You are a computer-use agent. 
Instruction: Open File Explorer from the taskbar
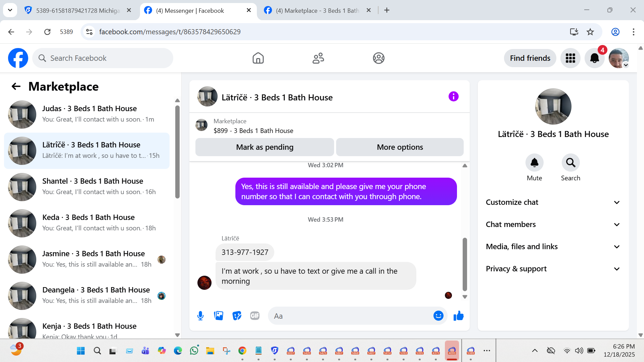click(210, 351)
